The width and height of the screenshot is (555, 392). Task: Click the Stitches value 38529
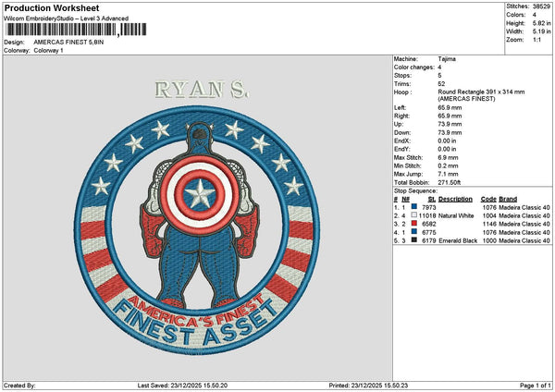point(541,6)
